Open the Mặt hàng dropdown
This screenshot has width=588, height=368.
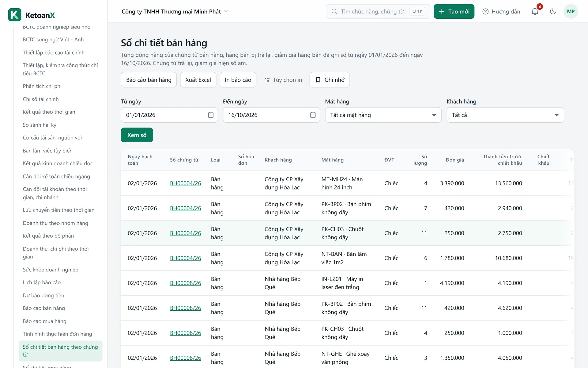383,115
